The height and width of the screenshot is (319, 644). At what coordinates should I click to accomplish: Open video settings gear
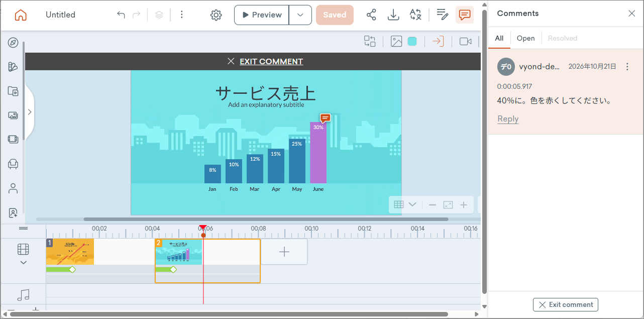216,15
